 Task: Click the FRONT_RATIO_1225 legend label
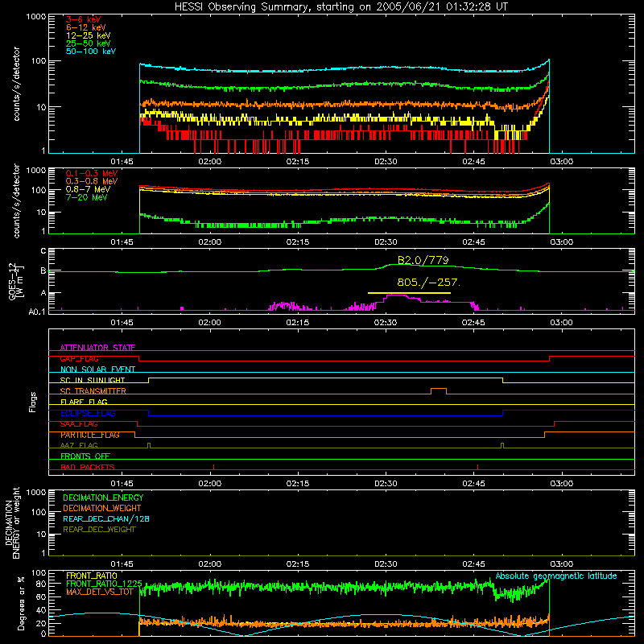pyautogui.click(x=104, y=584)
